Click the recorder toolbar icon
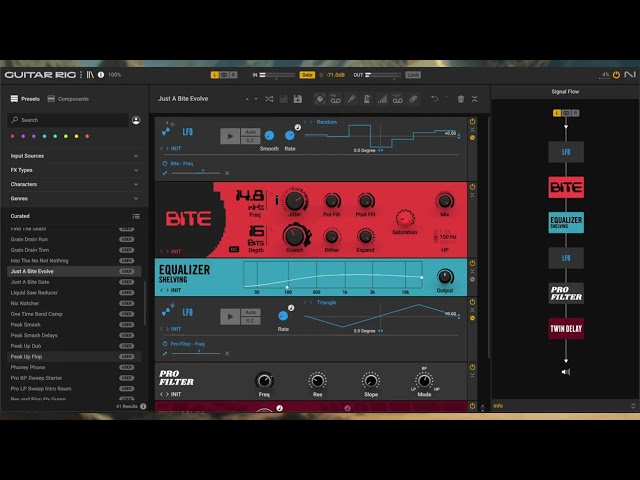The width and height of the screenshot is (640, 480). tap(320, 99)
